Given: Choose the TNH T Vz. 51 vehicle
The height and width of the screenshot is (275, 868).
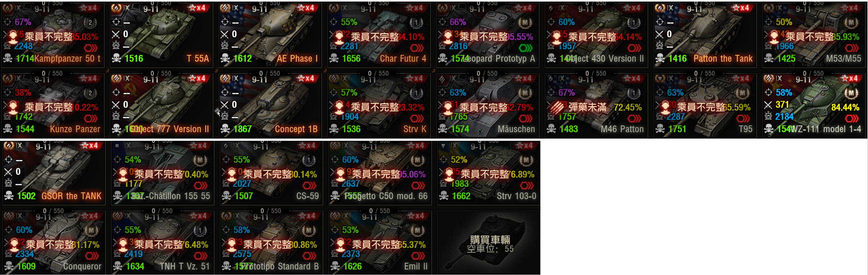Looking at the screenshot, I should pyautogui.click(x=162, y=243).
